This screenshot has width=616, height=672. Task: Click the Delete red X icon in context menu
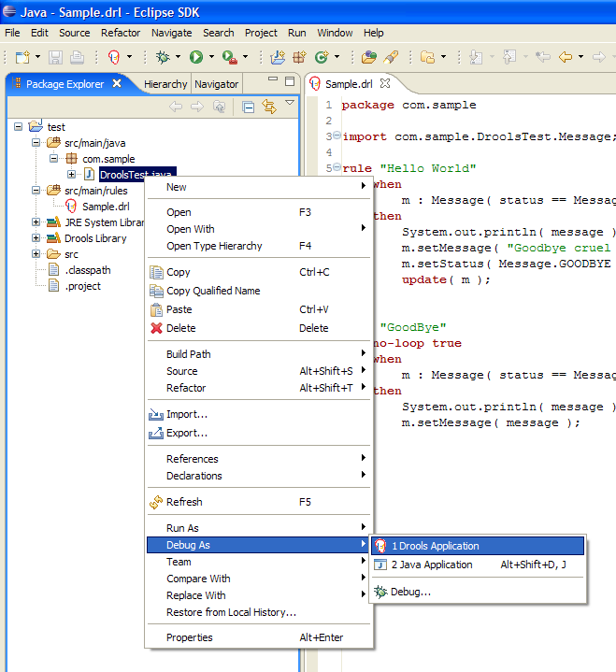pyautogui.click(x=156, y=328)
